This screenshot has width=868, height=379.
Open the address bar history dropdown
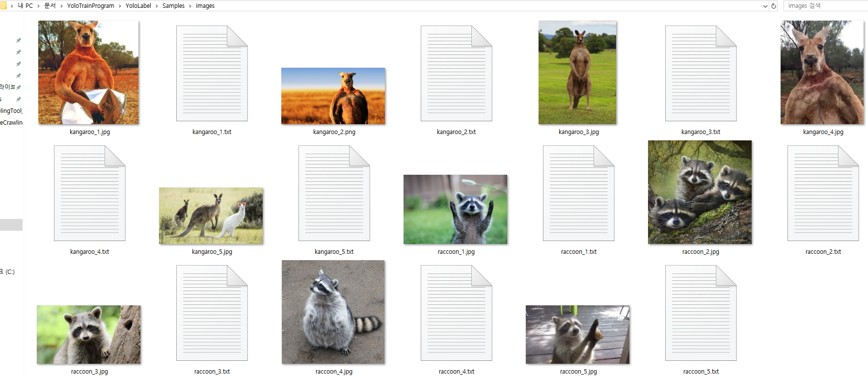765,6
